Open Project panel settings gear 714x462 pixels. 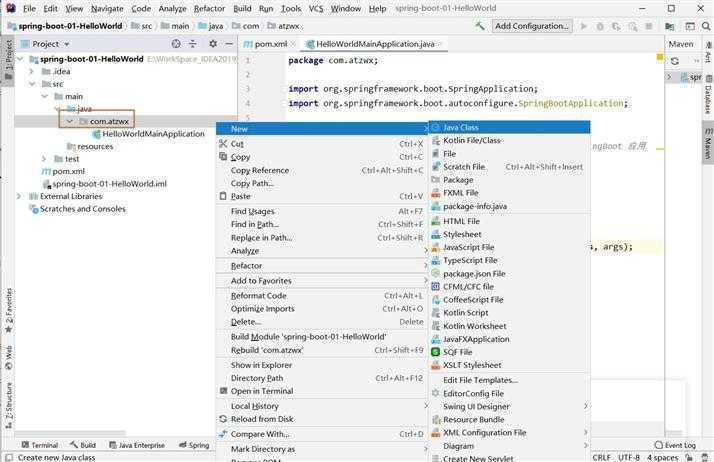pyautogui.click(x=213, y=44)
